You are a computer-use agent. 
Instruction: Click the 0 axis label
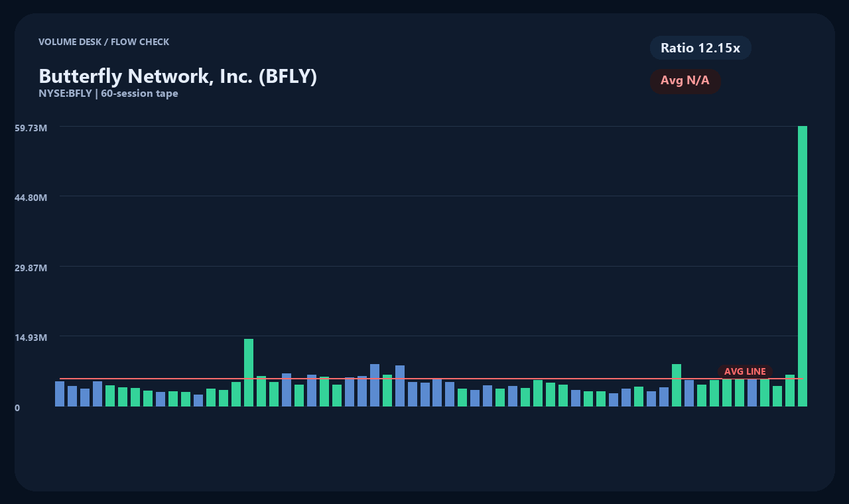[x=17, y=408]
